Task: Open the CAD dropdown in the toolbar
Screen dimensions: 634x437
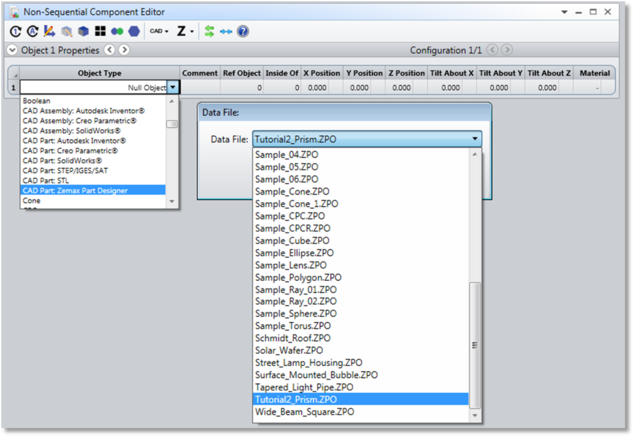Action: tap(158, 31)
